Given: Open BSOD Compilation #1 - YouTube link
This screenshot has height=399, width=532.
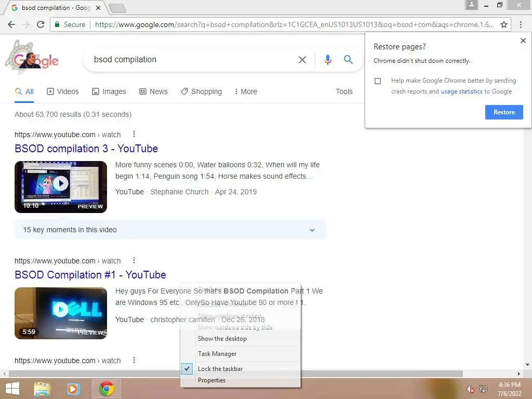Looking at the screenshot, I should click(x=90, y=275).
